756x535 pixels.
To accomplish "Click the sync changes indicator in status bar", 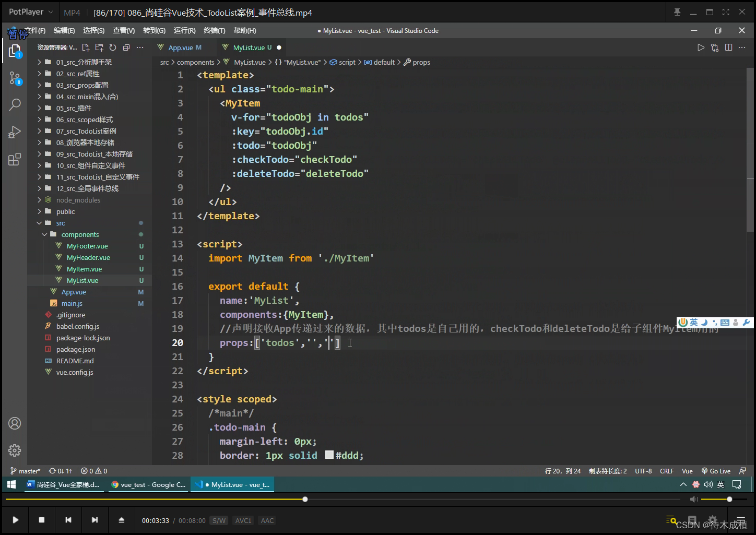I will [x=61, y=471].
